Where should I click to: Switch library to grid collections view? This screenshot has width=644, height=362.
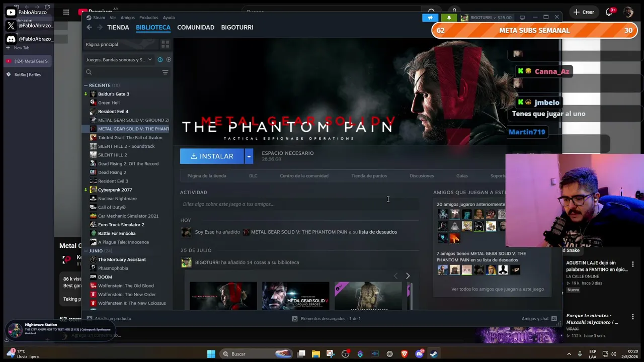[x=165, y=44]
